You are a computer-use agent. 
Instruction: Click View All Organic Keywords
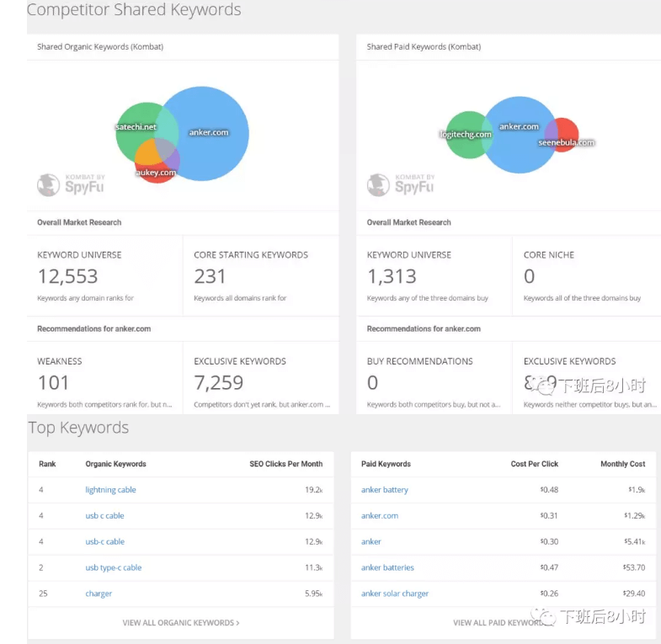click(181, 623)
